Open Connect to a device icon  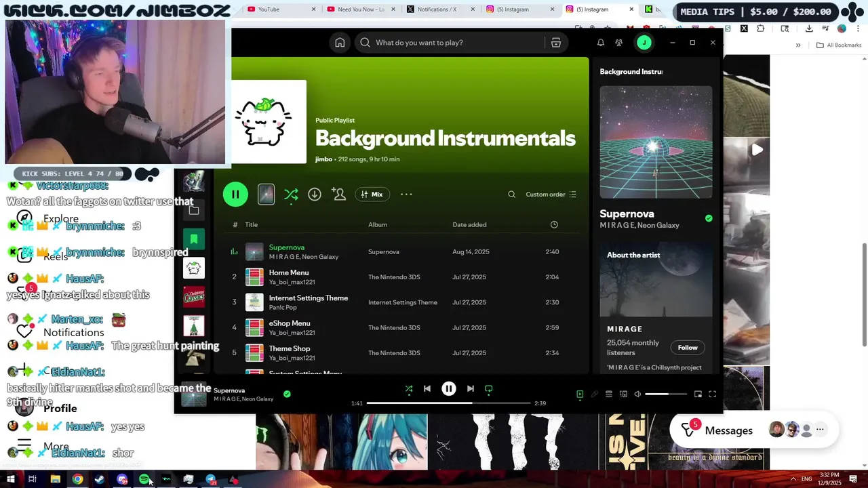(x=624, y=394)
